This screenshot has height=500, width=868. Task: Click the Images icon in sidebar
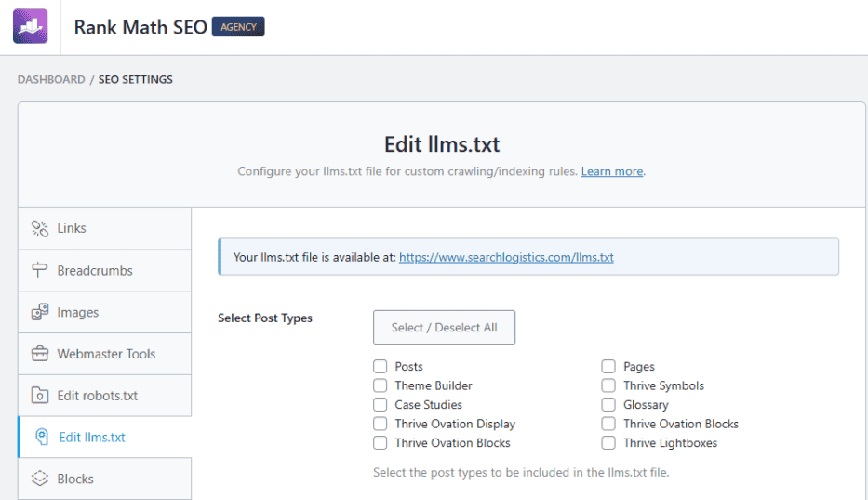point(40,312)
